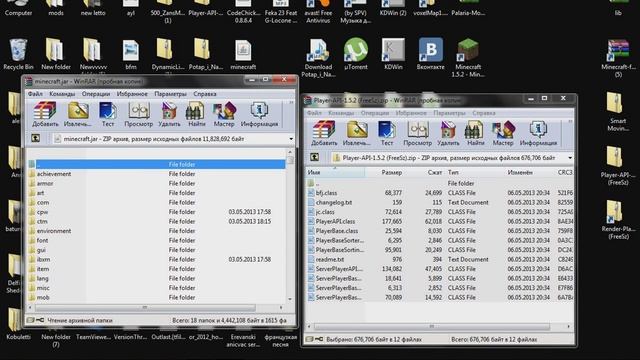Image resolution: width=640 pixels, height=360 pixels.
Task: Select the ibxm folder row
Action: point(156,259)
